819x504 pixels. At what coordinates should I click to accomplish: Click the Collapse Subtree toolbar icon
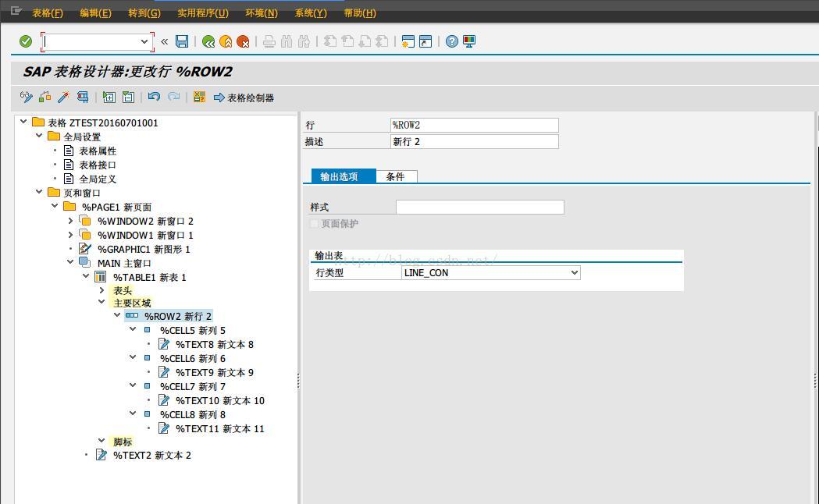point(128,97)
